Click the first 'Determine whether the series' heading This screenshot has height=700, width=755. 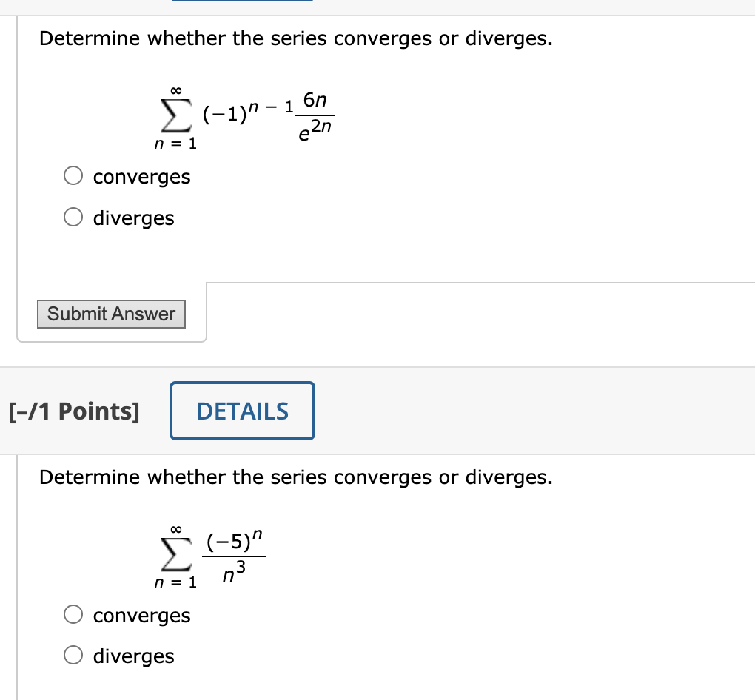tap(296, 38)
